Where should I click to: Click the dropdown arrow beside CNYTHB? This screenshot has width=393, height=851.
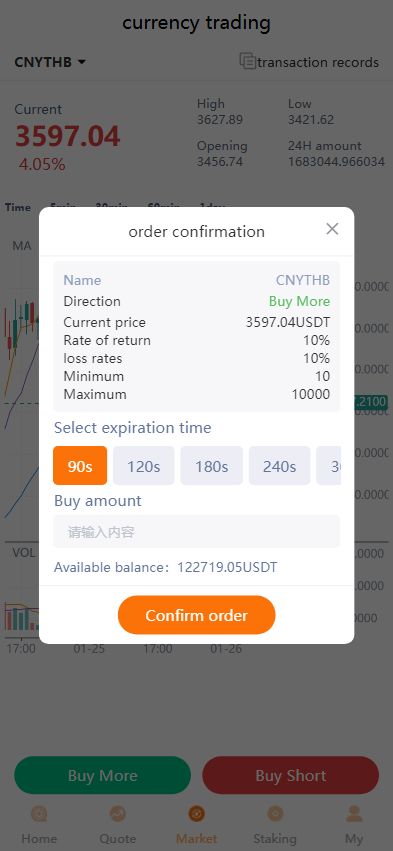81,62
